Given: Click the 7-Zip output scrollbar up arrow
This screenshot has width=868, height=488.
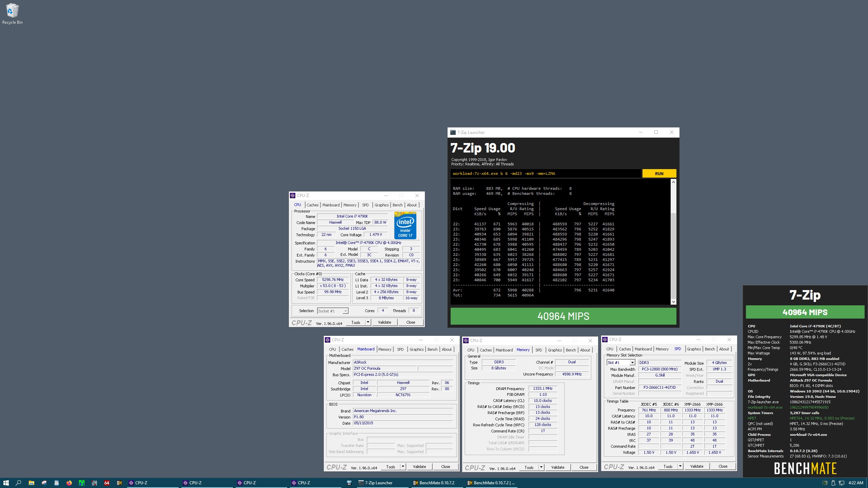Looking at the screenshot, I should click(673, 182).
